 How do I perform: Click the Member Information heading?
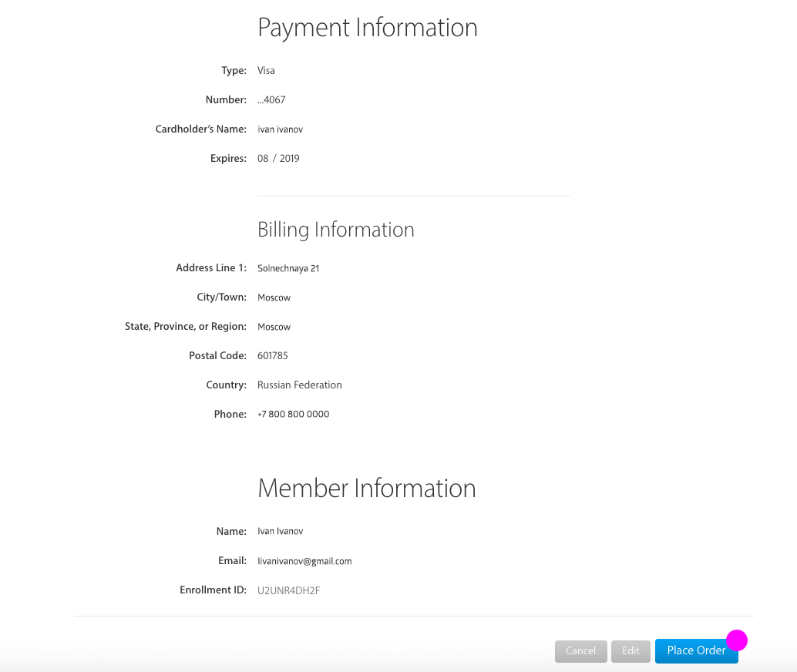[x=366, y=489]
